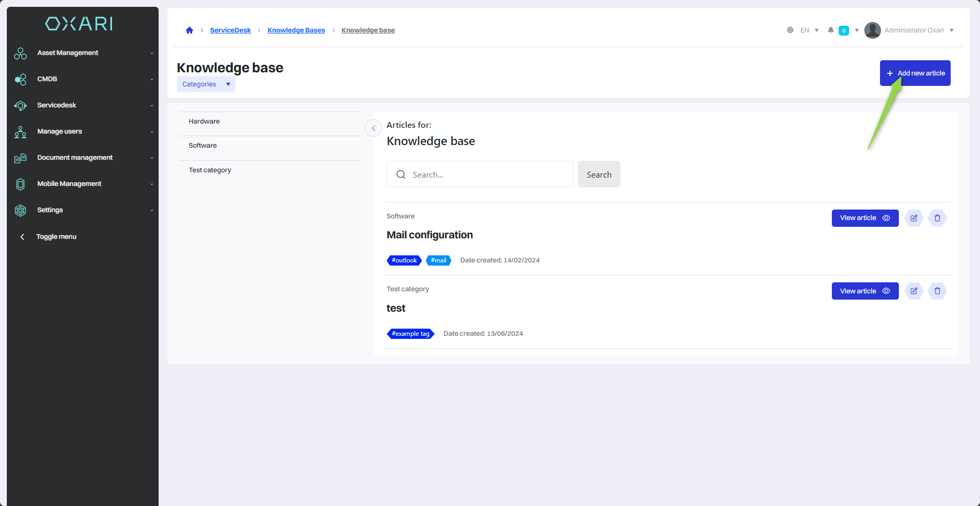Click the notification bell icon
The image size is (980, 506).
[x=830, y=30]
